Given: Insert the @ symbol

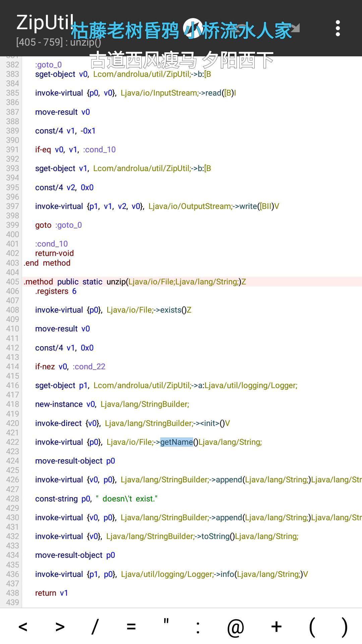Looking at the screenshot, I should click(235, 628).
